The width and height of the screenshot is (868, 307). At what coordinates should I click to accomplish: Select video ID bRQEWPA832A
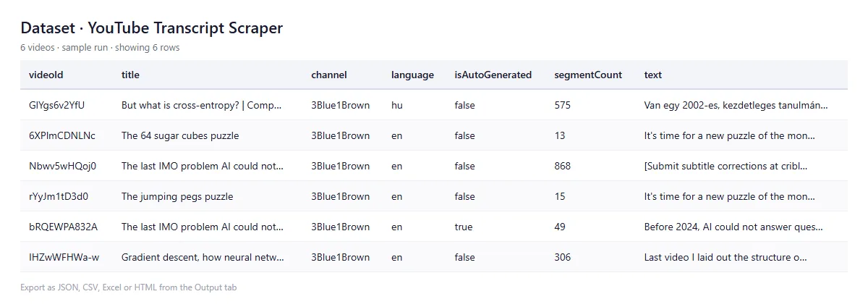click(x=64, y=227)
